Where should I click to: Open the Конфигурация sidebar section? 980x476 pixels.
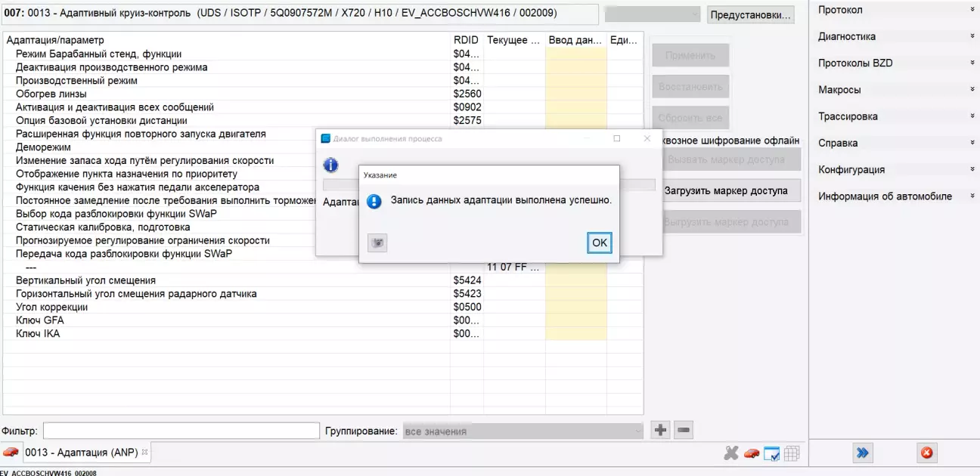tap(894, 170)
